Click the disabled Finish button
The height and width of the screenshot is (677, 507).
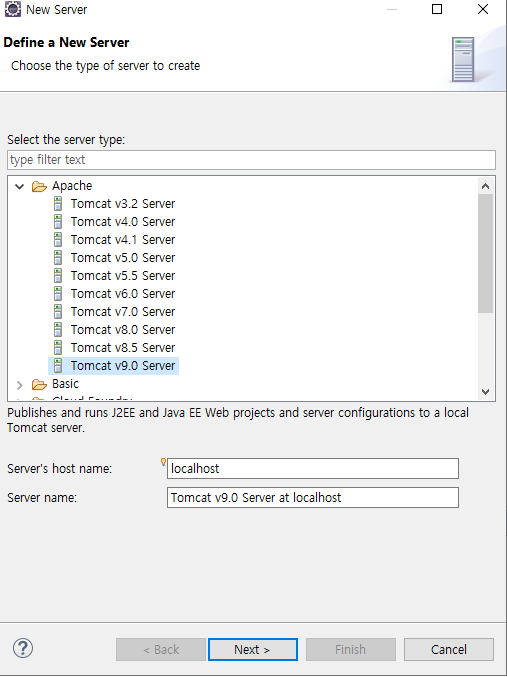coord(351,649)
